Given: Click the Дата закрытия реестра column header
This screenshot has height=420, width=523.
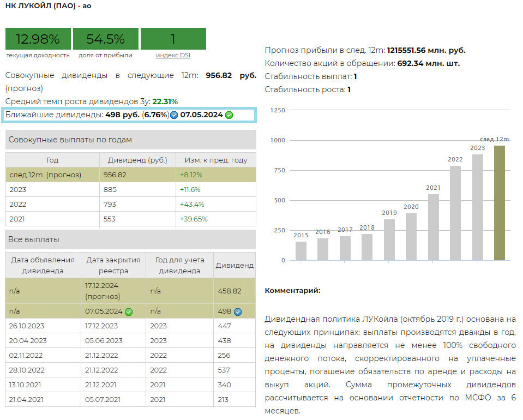Looking at the screenshot, I should click(x=113, y=265).
